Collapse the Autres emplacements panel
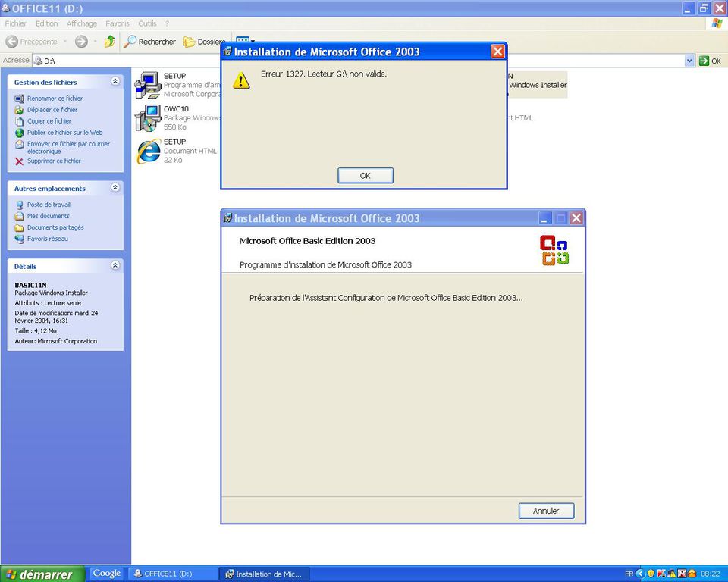Viewport: 728px width, 582px height. click(115, 188)
